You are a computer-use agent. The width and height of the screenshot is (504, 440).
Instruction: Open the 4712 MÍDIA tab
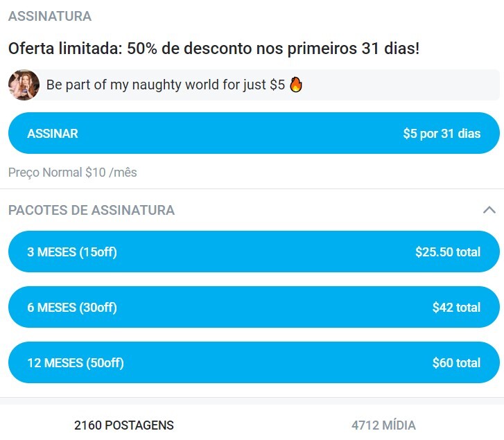point(383,425)
